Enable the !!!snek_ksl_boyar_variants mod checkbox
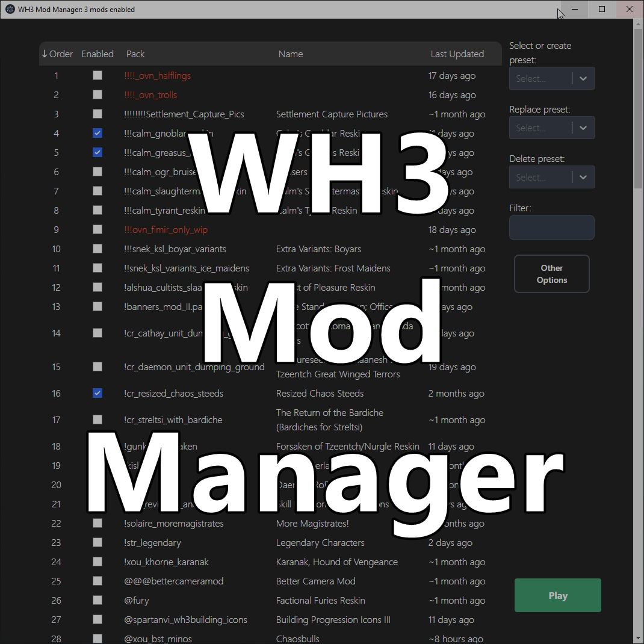Screen dimensions: 644x644 pyautogui.click(x=98, y=249)
